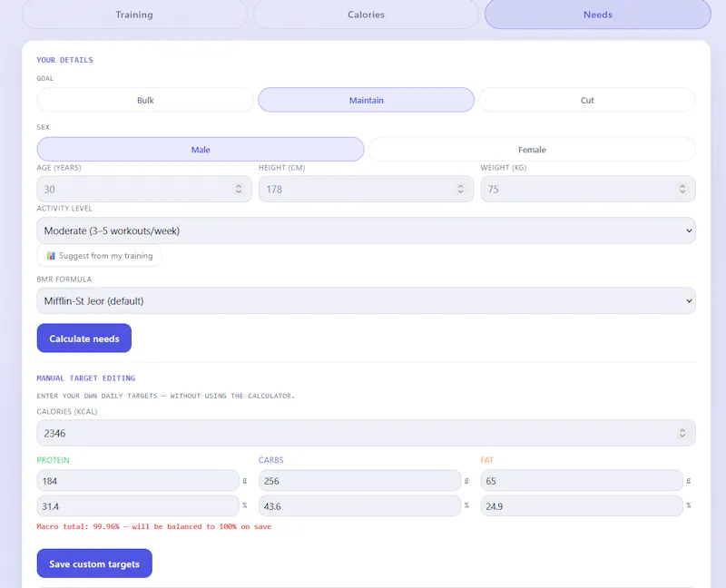Click the Calculate needs button
Image resolution: width=726 pixels, height=588 pixels.
tap(84, 338)
